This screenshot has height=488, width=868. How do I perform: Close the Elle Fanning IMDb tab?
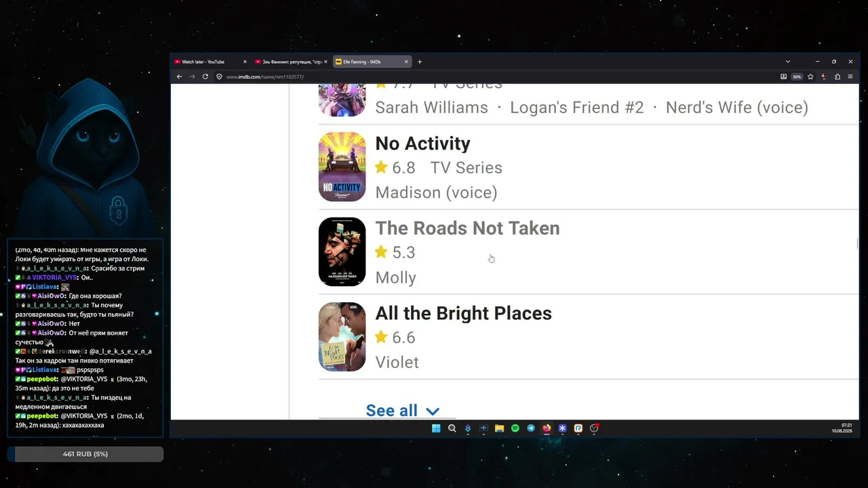406,62
